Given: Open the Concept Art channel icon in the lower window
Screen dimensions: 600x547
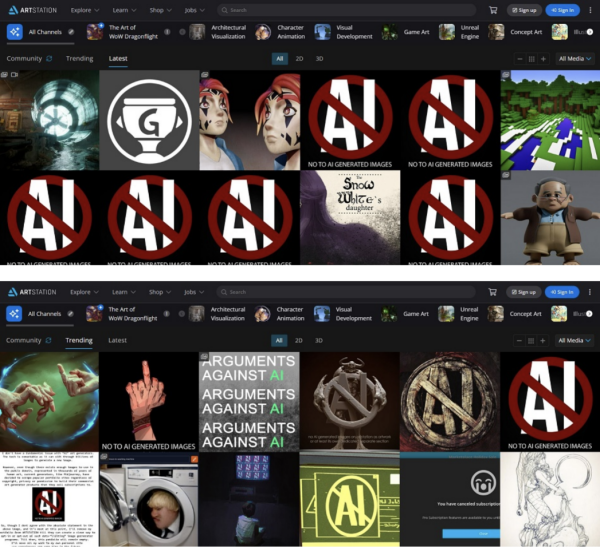Looking at the screenshot, I should coord(495,314).
